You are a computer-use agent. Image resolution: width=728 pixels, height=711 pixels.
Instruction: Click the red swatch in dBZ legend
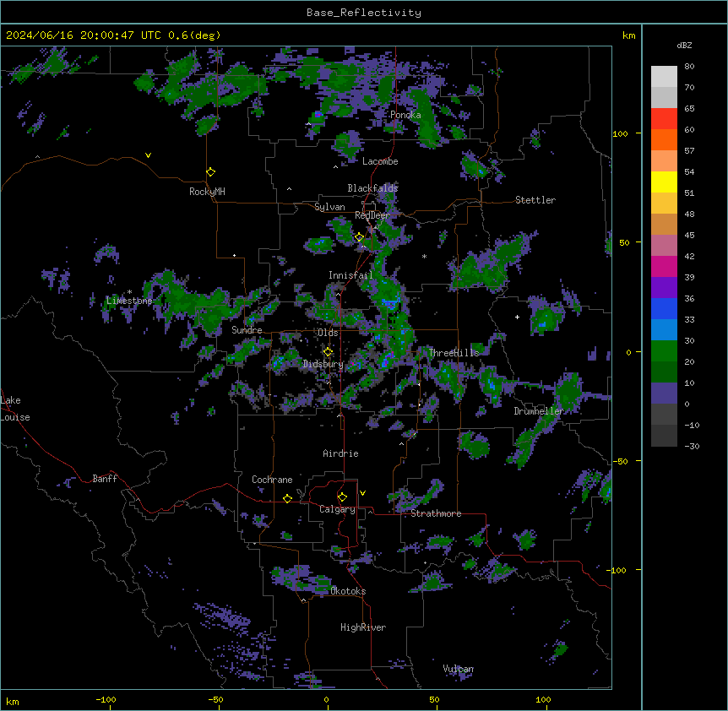[664, 118]
